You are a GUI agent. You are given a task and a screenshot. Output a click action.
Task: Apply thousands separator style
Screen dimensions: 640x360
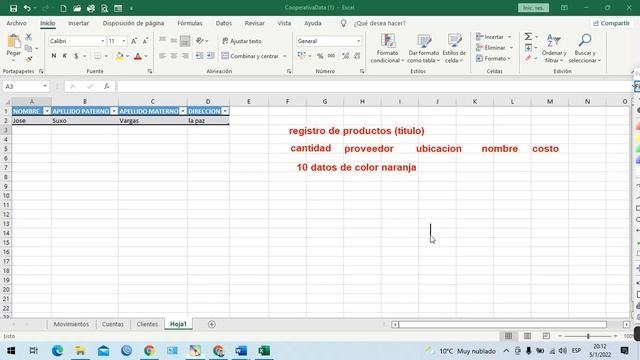coord(331,56)
